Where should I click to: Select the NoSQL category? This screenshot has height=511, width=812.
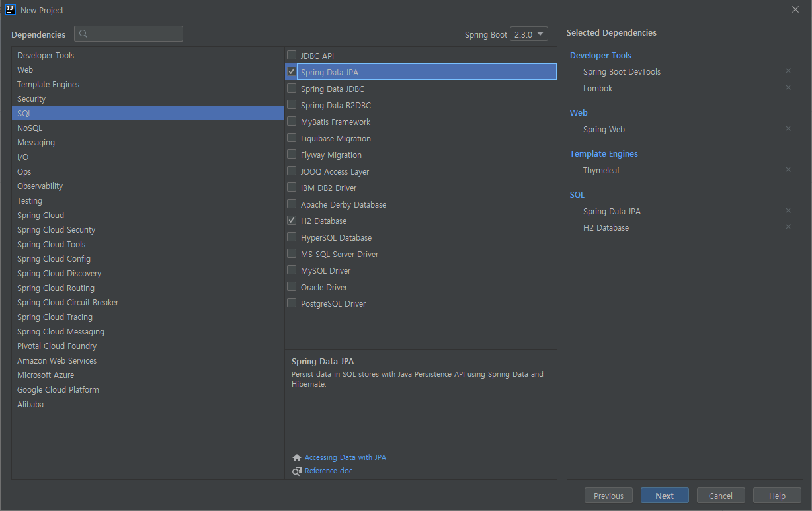[x=30, y=128]
